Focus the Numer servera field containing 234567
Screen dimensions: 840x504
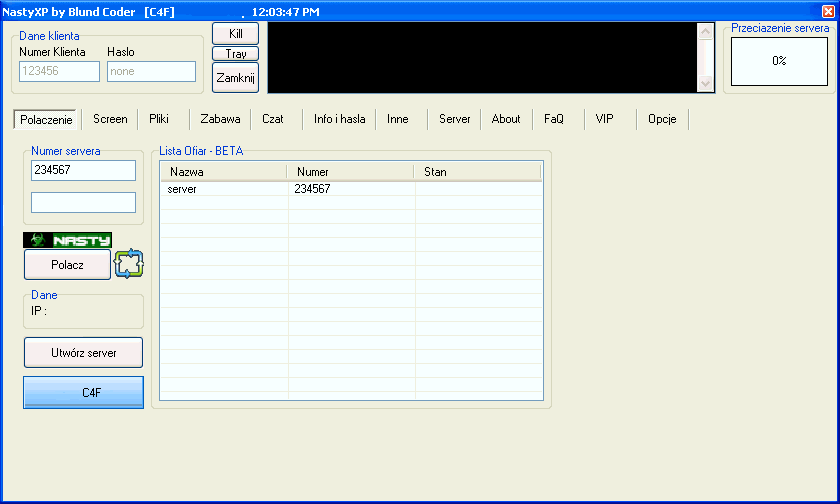click(83, 171)
